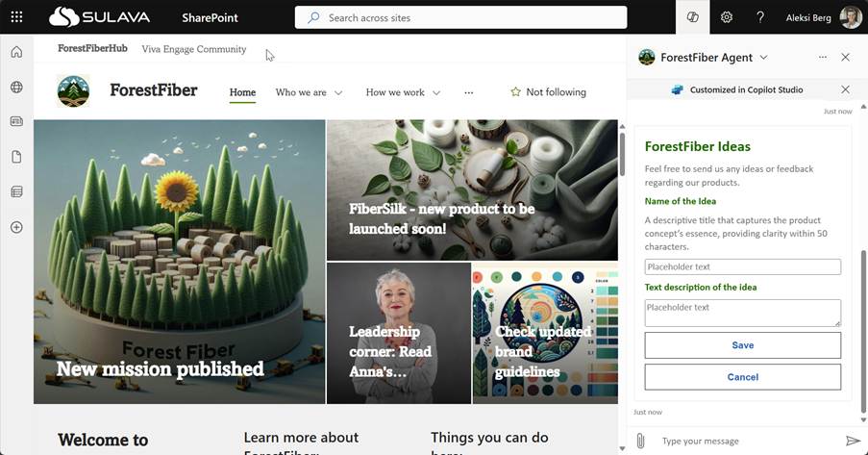Screen dimensions: 868x455
Task: Send message with the paper plane icon
Action: point(853,441)
